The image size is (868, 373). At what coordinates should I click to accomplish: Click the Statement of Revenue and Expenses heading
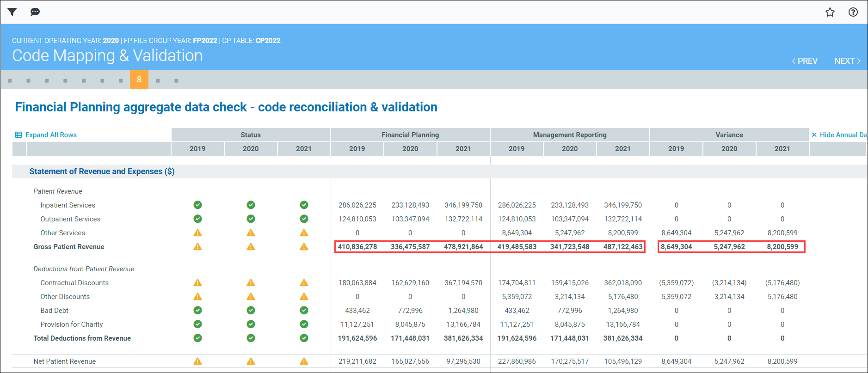pyautogui.click(x=102, y=171)
